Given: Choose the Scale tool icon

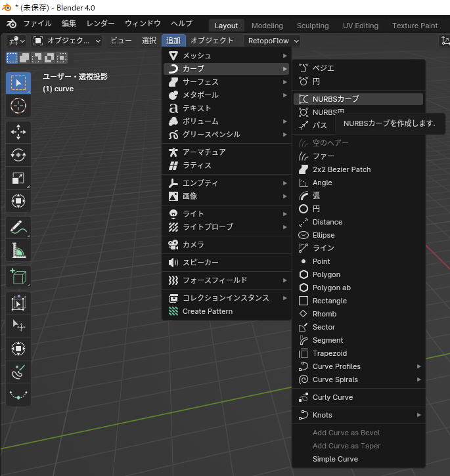Looking at the screenshot, I should pyautogui.click(x=18, y=178).
